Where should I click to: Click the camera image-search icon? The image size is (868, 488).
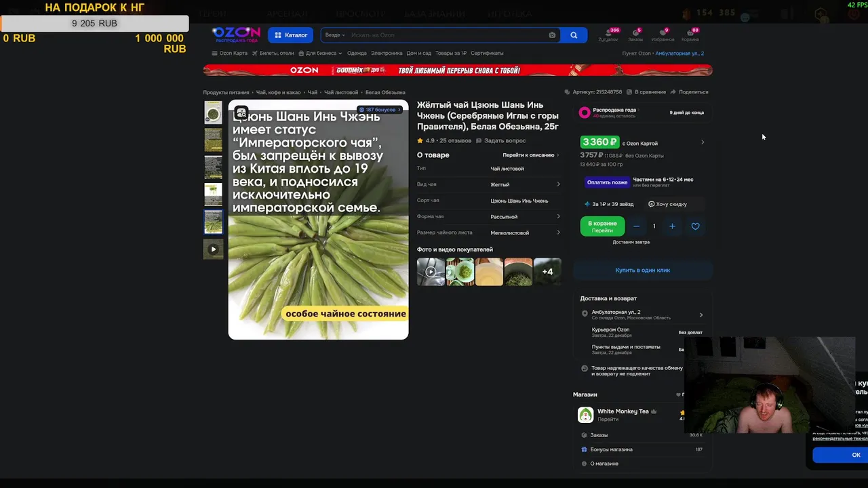(552, 35)
